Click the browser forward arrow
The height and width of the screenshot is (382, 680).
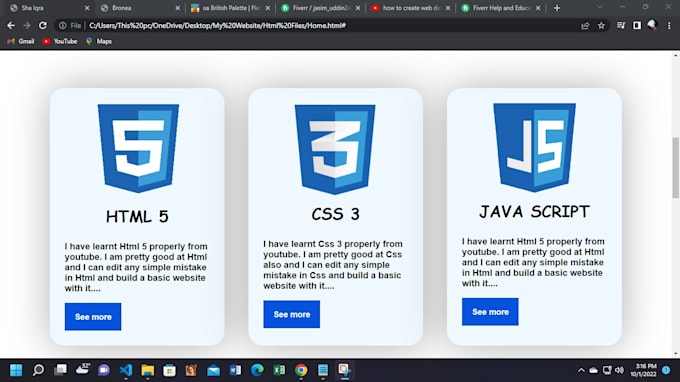(x=27, y=26)
